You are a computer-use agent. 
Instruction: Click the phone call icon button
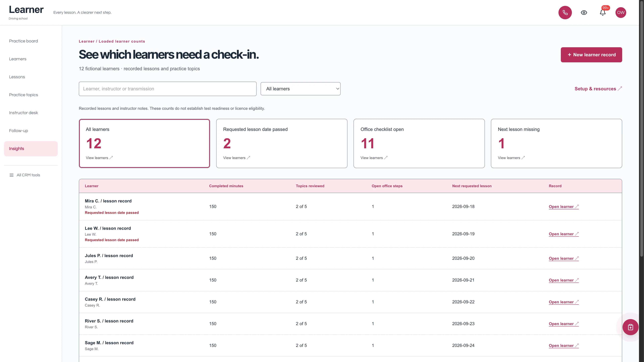[565, 13]
